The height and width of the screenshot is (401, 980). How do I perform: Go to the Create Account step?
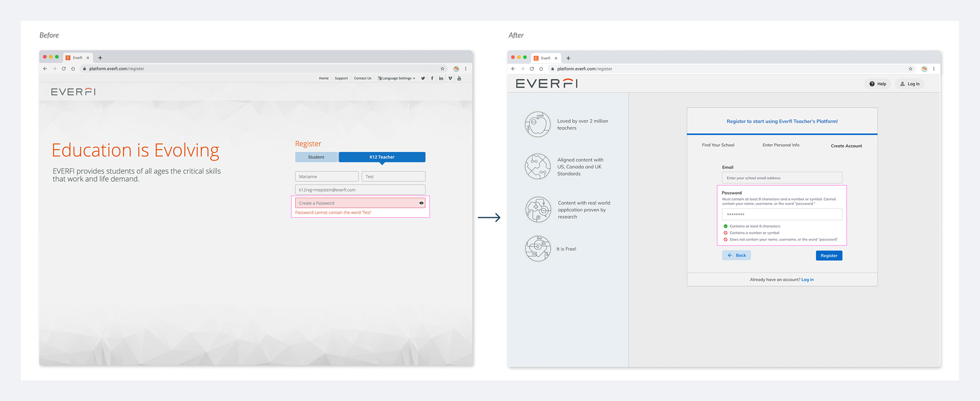pyautogui.click(x=846, y=146)
